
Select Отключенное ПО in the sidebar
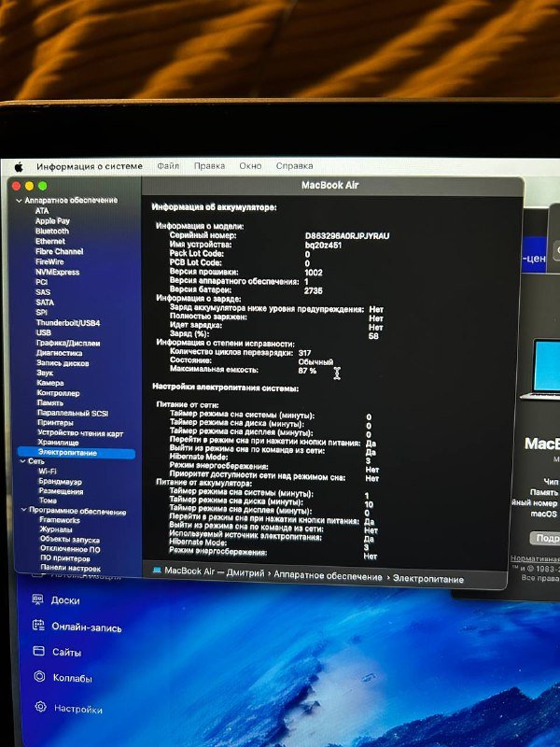pos(70,549)
